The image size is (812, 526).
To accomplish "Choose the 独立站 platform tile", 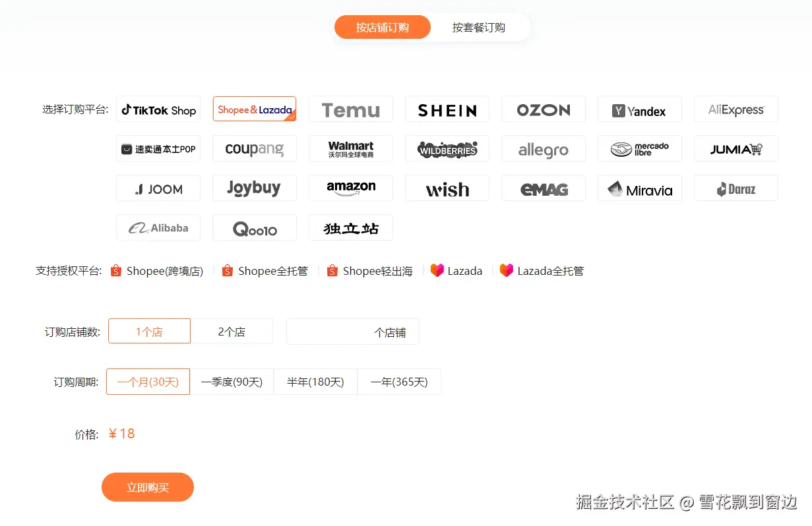I will tap(351, 228).
